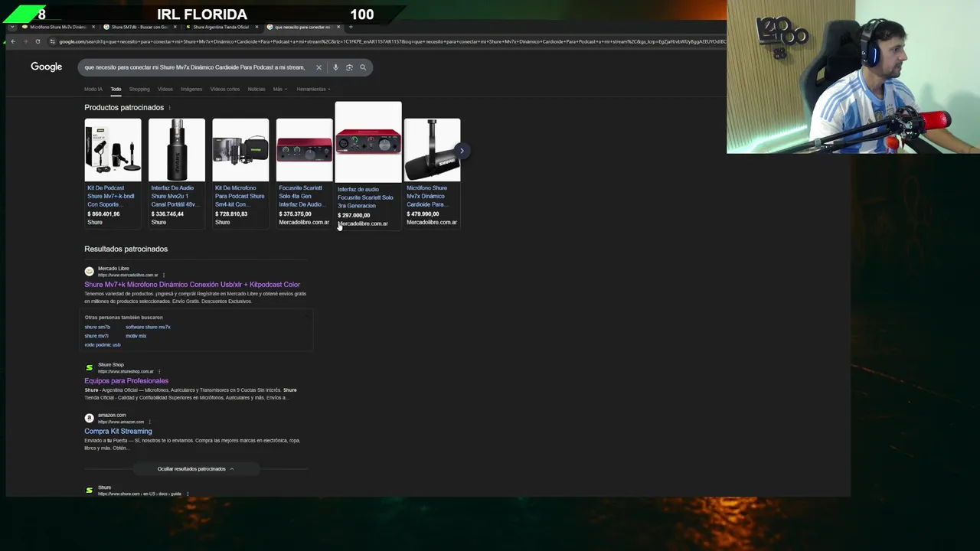
Task: Click the $ 375.375,00 price
Action: 295,214
